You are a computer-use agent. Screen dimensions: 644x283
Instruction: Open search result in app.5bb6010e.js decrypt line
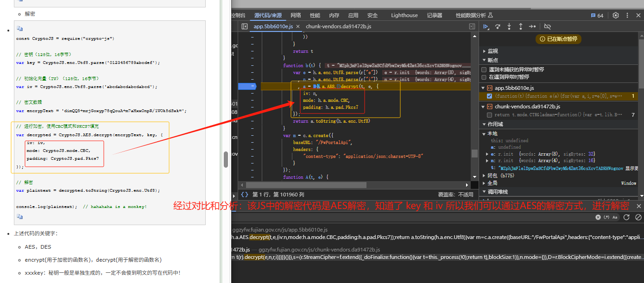[x=437, y=237]
